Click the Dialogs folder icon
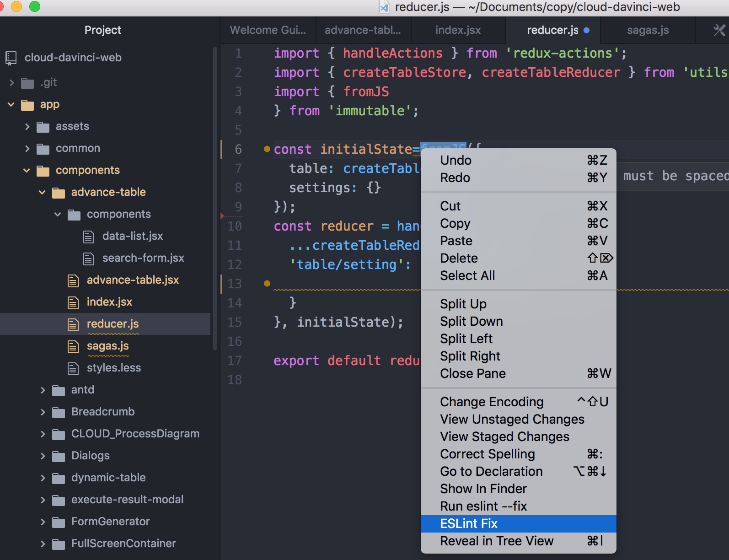Screen dimensions: 729x560 pos(59,456)
